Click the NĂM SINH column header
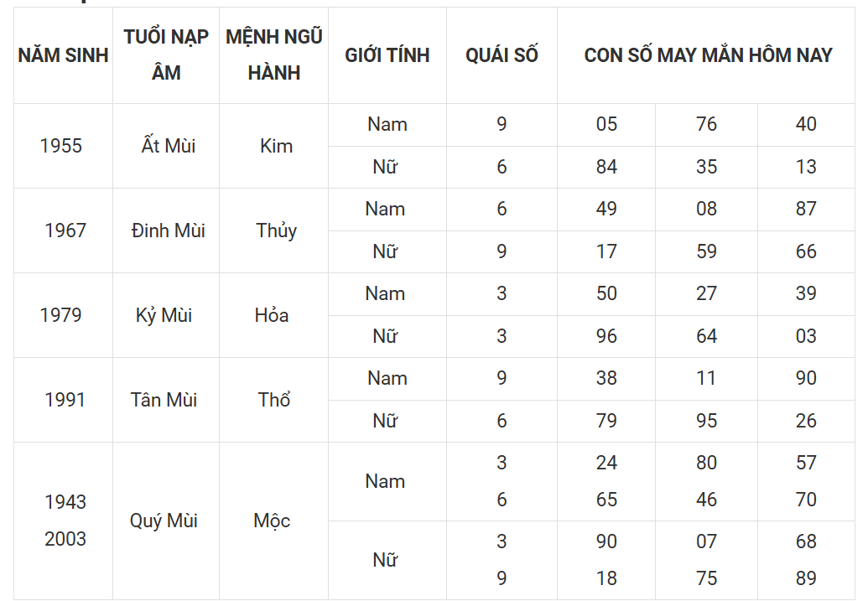868x601 pixels. click(63, 55)
